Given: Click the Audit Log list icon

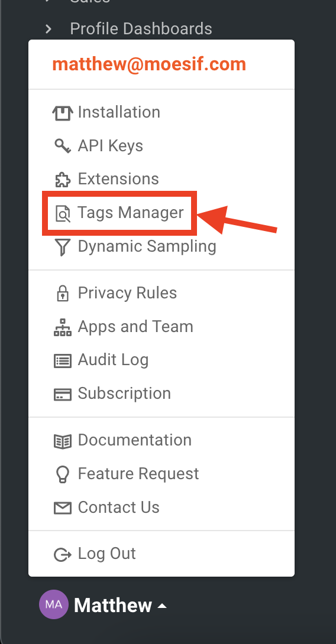Looking at the screenshot, I should [x=63, y=360].
